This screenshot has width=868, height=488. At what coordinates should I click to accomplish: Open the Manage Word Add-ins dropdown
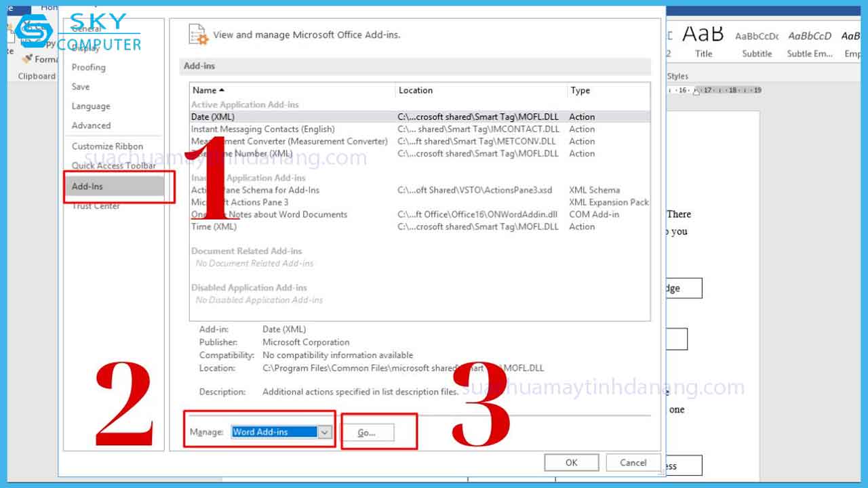coord(325,432)
